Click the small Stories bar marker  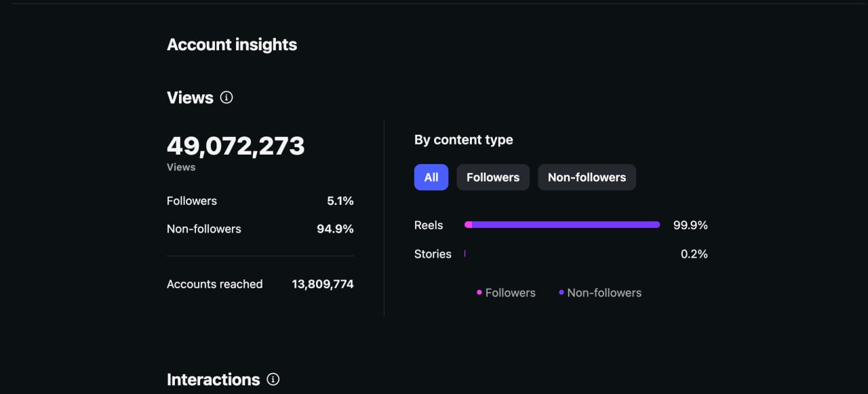click(x=465, y=254)
